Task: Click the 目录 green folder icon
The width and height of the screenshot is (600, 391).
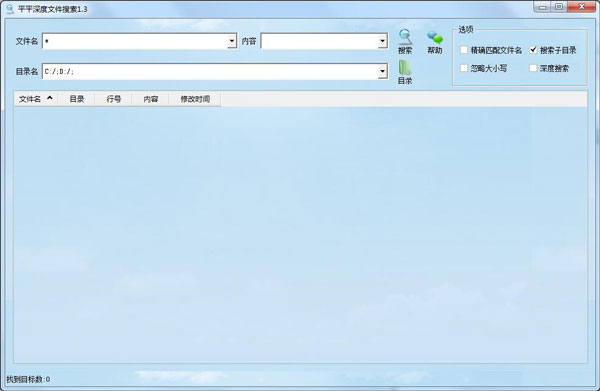Action: tap(405, 68)
